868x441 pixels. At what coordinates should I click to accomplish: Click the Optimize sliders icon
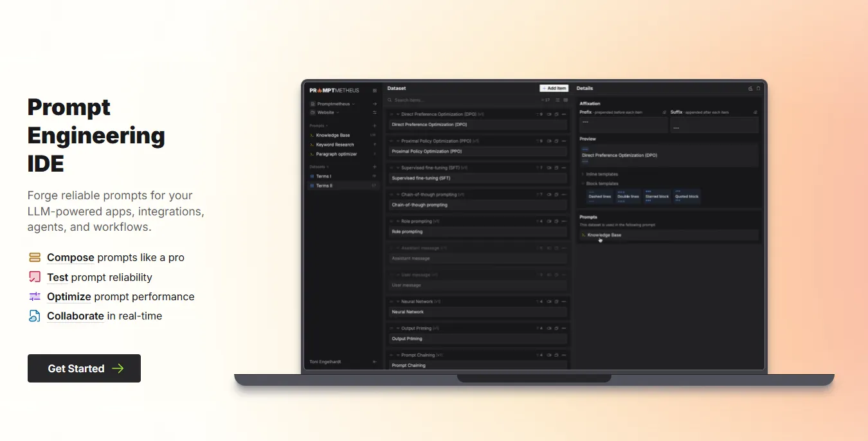pyautogui.click(x=35, y=296)
